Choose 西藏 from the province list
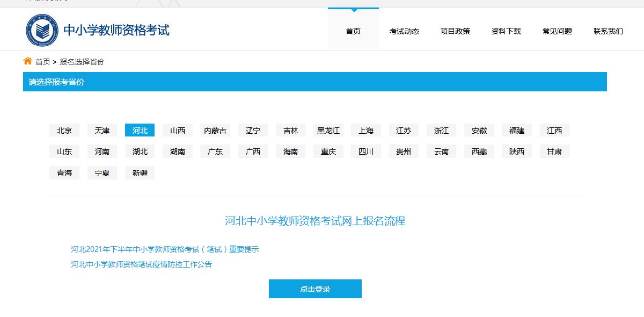Screen dimensions: 644x317 point(479,152)
